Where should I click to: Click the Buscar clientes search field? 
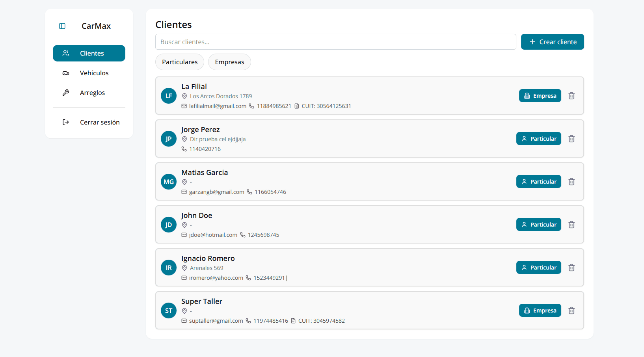click(x=335, y=42)
